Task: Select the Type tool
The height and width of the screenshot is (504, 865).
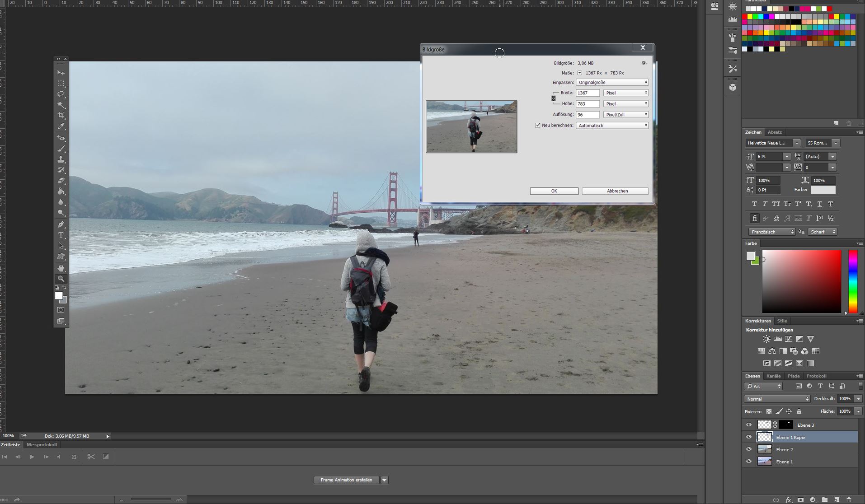Action: [61, 235]
